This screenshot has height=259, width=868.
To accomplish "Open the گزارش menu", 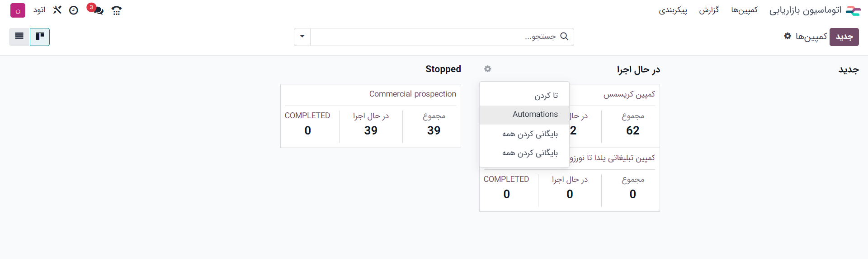I will coord(709,10).
